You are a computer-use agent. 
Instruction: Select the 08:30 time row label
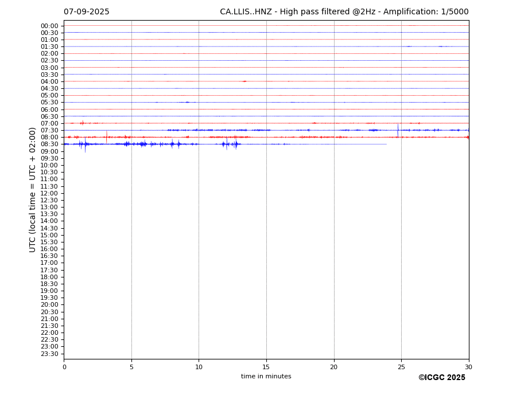coord(49,144)
